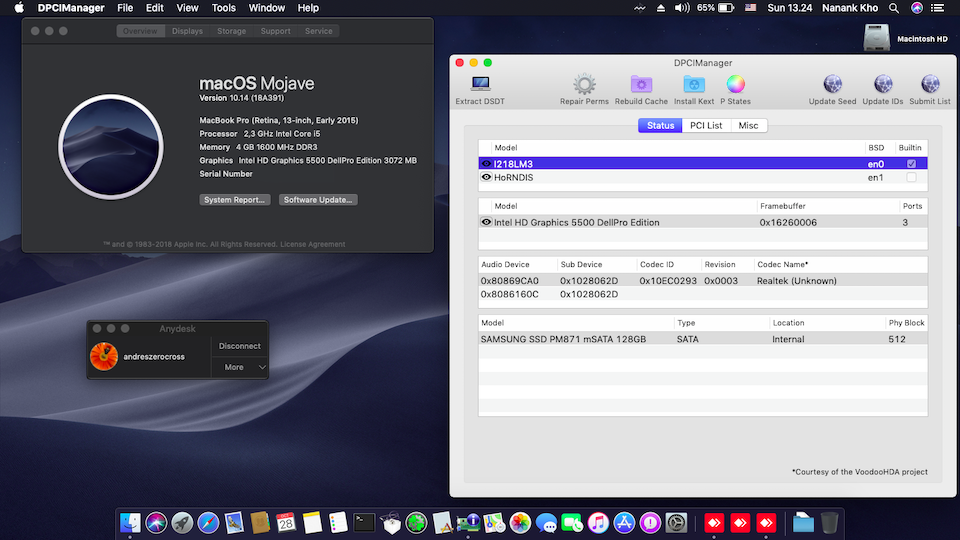This screenshot has height=540, width=960.
Task: Click the Framebuffer value 0x16260006
Action: click(x=788, y=222)
